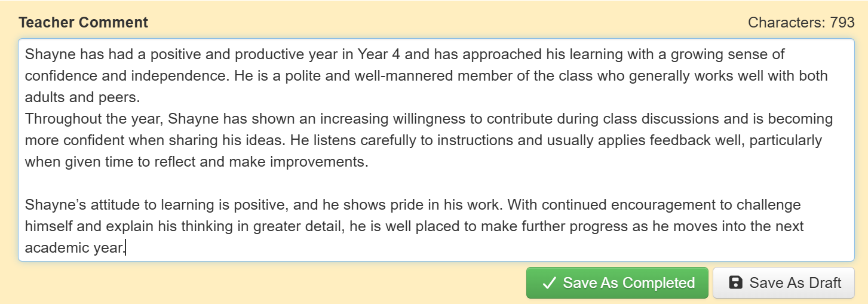Click on "Year 4" in the comment
868x304 pixels.
pyautogui.click(x=379, y=54)
